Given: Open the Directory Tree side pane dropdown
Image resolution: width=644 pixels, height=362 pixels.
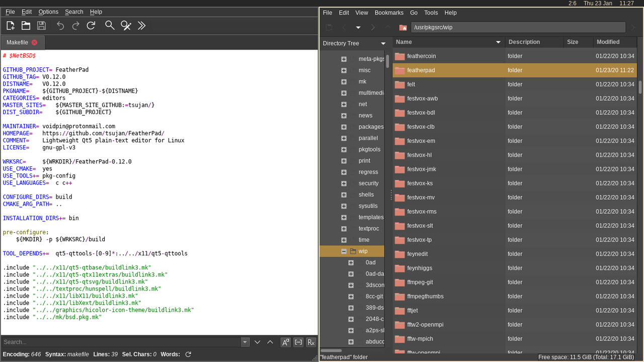Looking at the screenshot, I should tap(383, 43).
